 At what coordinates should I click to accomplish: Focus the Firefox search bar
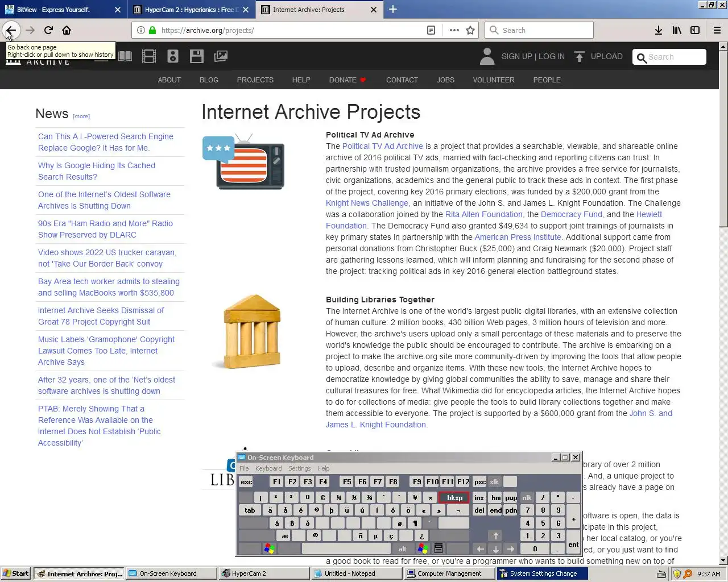[x=539, y=30]
